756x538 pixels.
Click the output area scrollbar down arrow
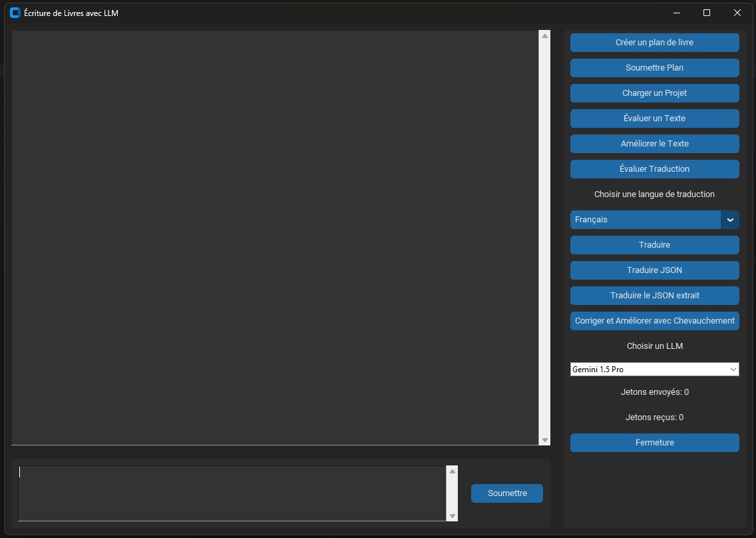pyautogui.click(x=545, y=440)
